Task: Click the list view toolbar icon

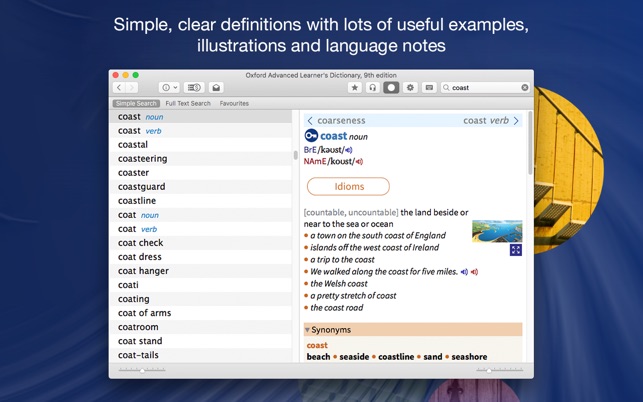Action: (x=194, y=87)
